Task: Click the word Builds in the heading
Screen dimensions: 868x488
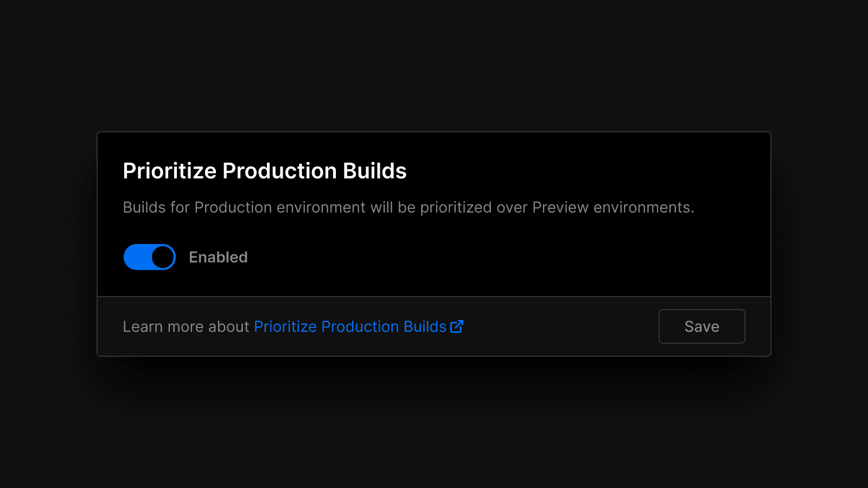Action: (374, 171)
